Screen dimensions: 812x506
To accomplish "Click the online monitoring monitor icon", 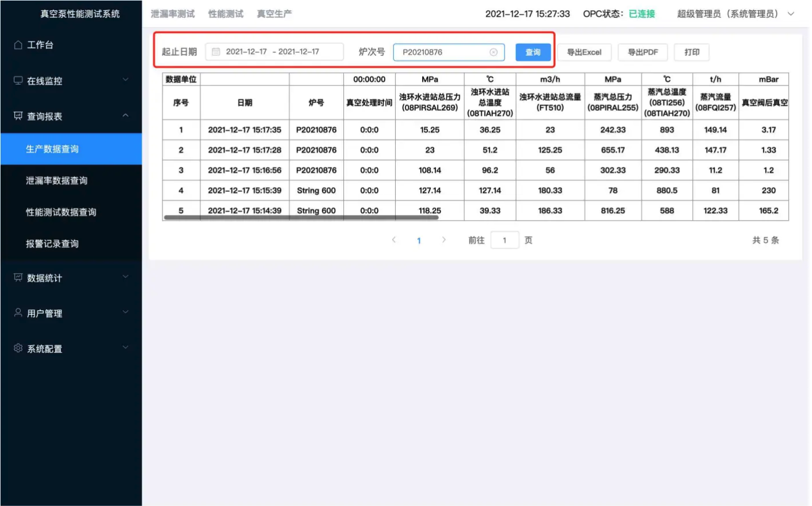I will pos(18,81).
